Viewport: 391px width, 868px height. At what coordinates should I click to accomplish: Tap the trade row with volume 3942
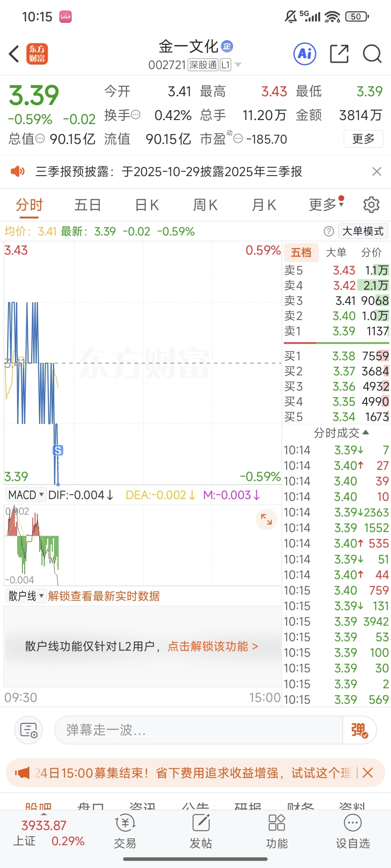click(x=336, y=621)
